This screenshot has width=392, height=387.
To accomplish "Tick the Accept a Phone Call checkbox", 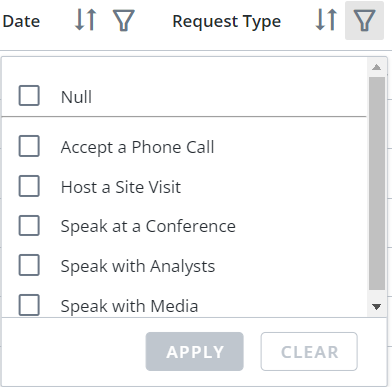I will [29, 146].
